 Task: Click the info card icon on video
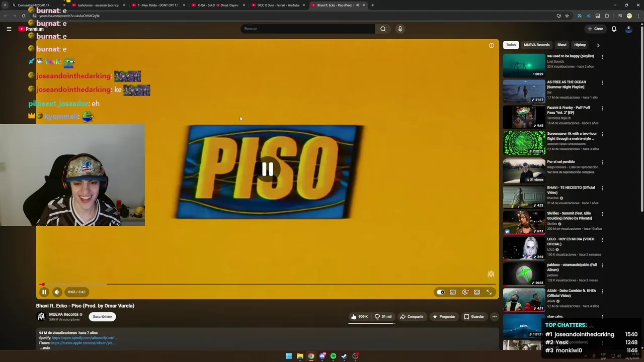tap(492, 46)
